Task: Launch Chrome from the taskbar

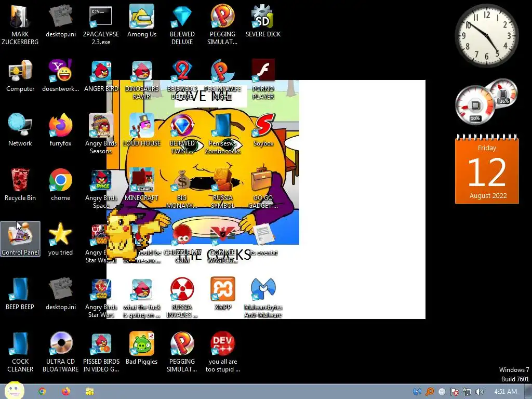Action: pos(42,392)
